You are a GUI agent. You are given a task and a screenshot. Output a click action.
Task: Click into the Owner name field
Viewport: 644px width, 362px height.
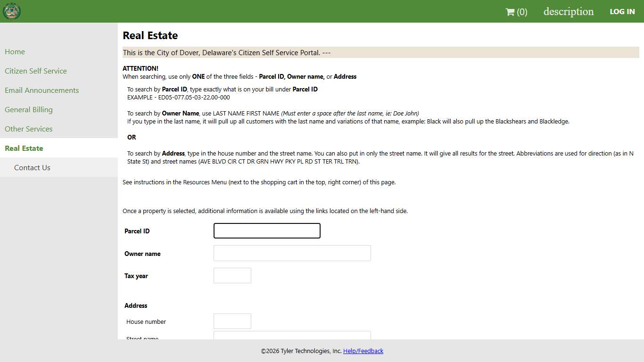pos(292,253)
